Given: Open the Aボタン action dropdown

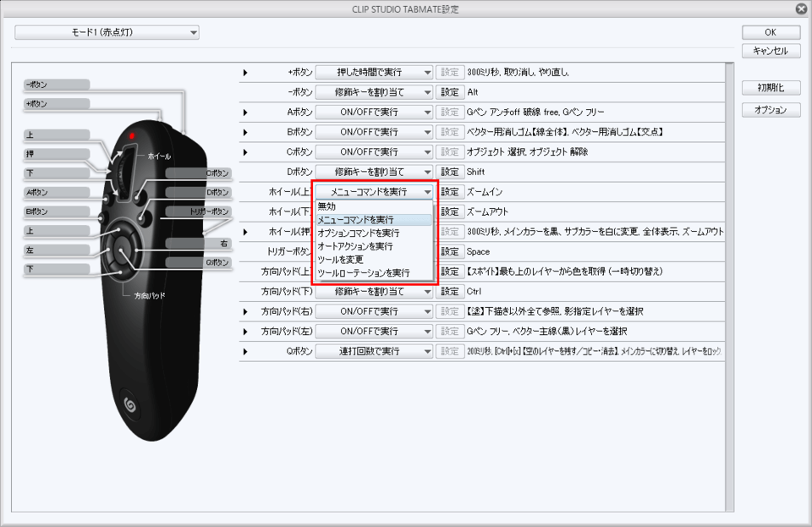Looking at the screenshot, I should [375, 113].
